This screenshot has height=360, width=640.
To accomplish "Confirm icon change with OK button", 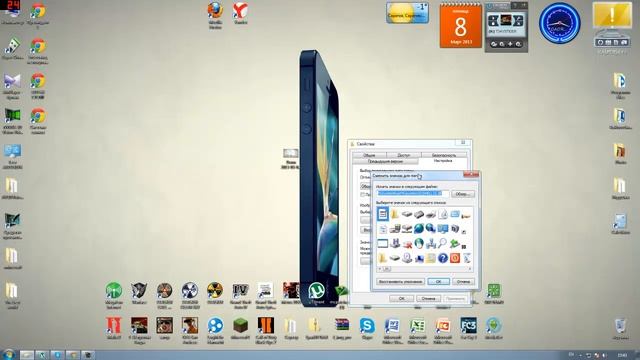I will click(x=438, y=282).
